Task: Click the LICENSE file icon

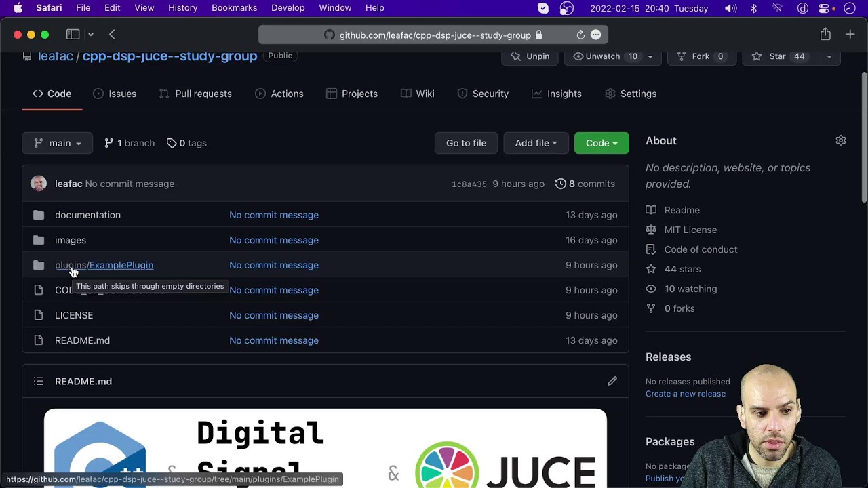Action: click(39, 315)
